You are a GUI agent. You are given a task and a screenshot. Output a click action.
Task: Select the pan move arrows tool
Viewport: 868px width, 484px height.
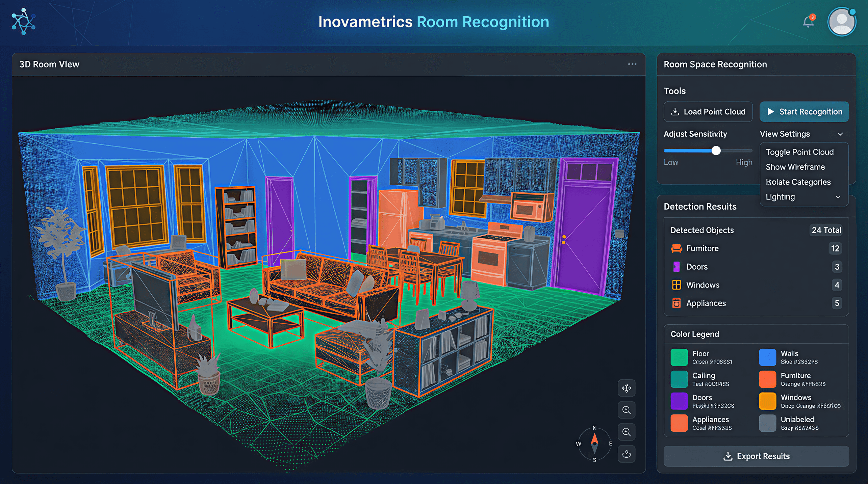point(627,388)
